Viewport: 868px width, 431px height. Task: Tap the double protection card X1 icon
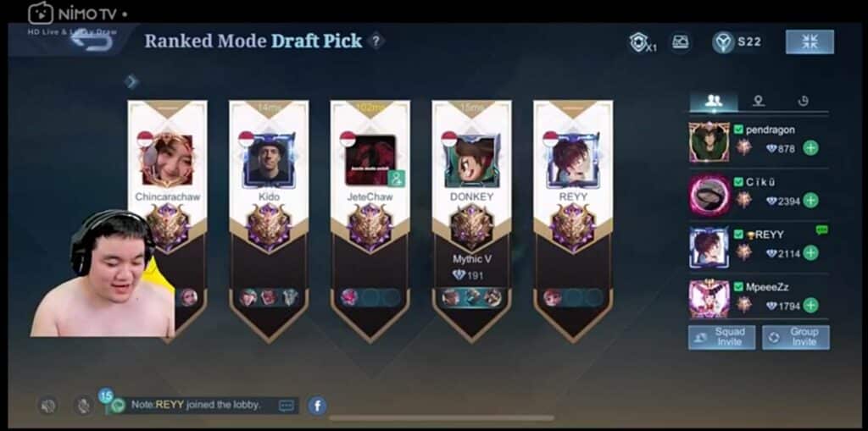pyautogui.click(x=643, y=42)
